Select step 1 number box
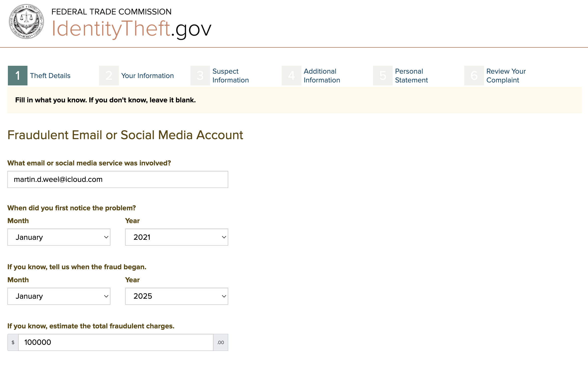 pos(18,76)
